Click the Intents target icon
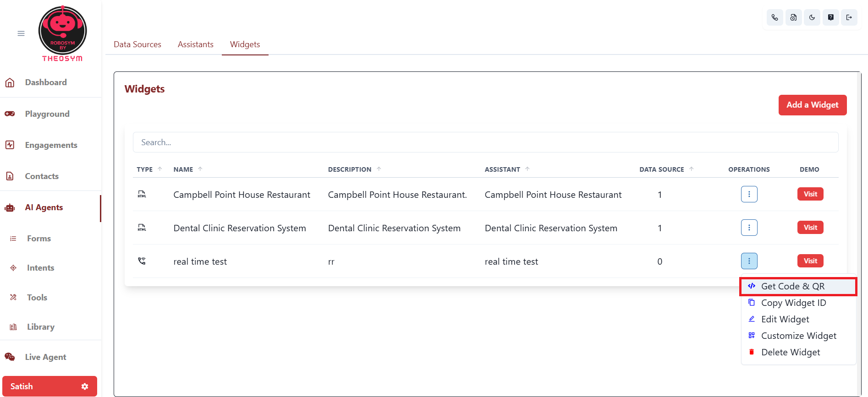The image size is (868, 397). [x=13, y=268]
